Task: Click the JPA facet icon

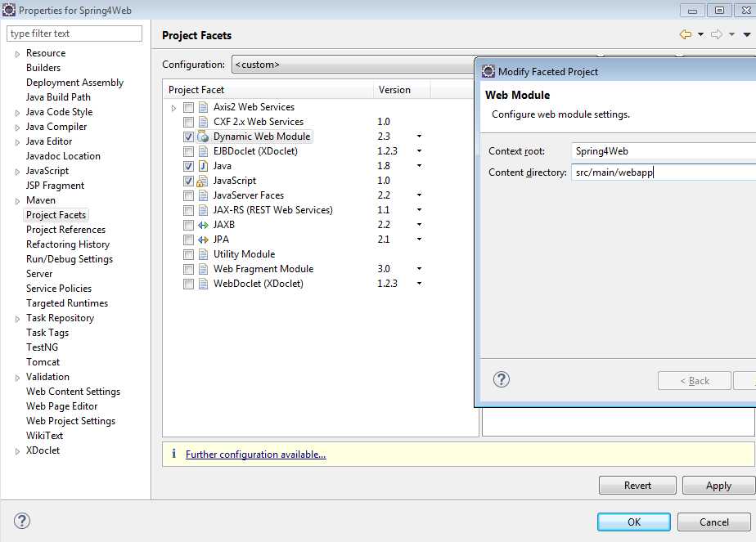Action: point(204,240)
